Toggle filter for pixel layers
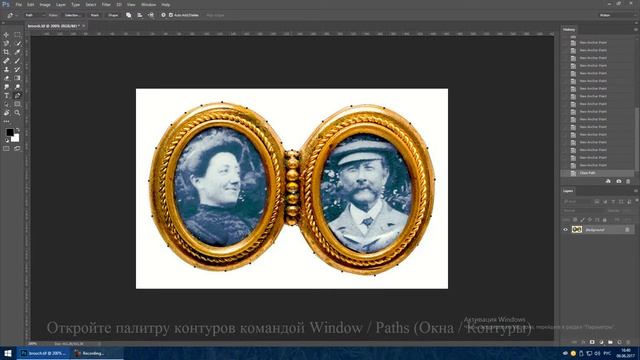This screenshot has width=640, height=360. (x=597, y=202)
